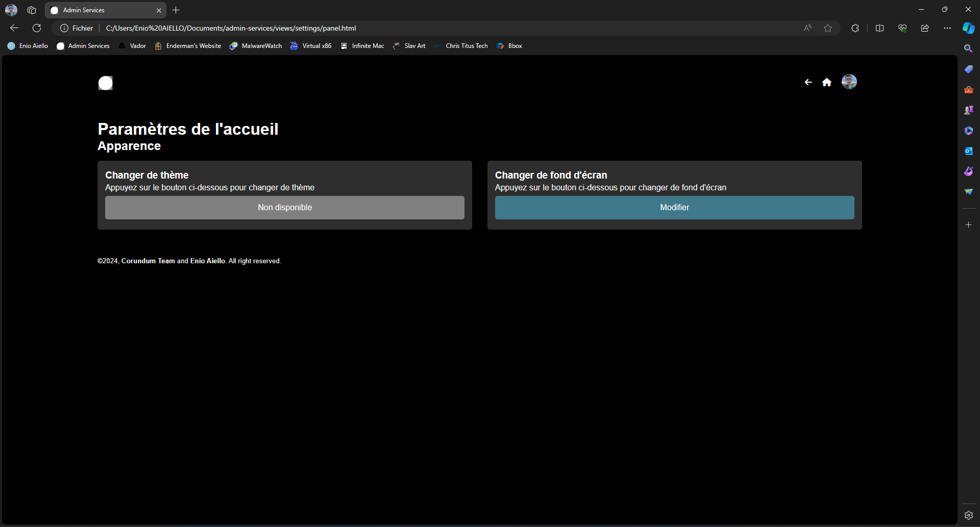
Task: Restore down the browser window
Action: tap(945, 9)
